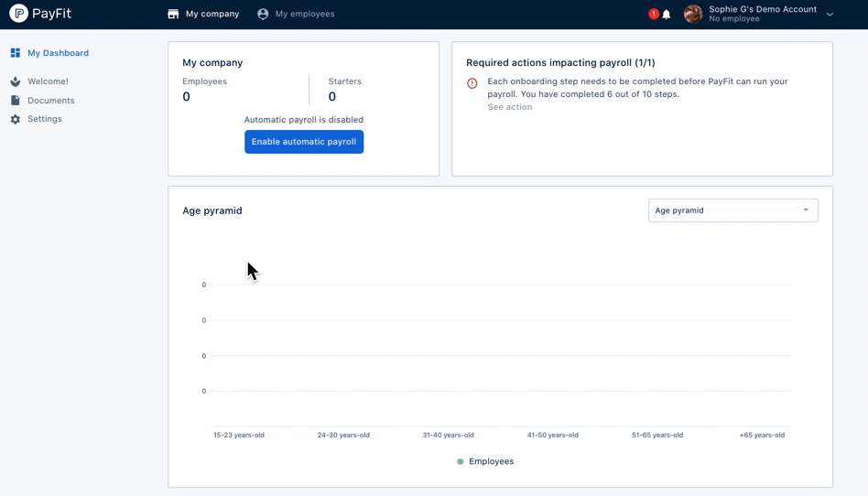Click the red warning alert icon
Screen dimensions: 868x496
coord(472,83)
